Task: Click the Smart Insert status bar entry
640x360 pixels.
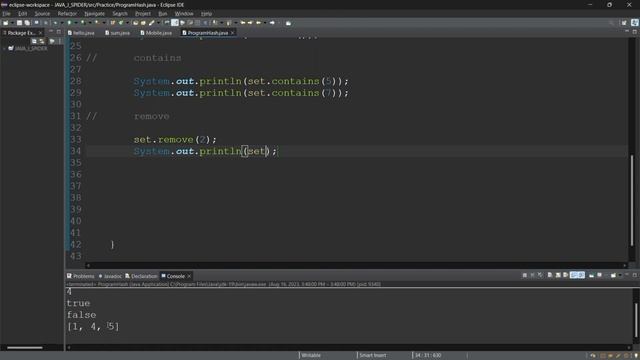Action: pyautogui.click(x=372, y=355)
